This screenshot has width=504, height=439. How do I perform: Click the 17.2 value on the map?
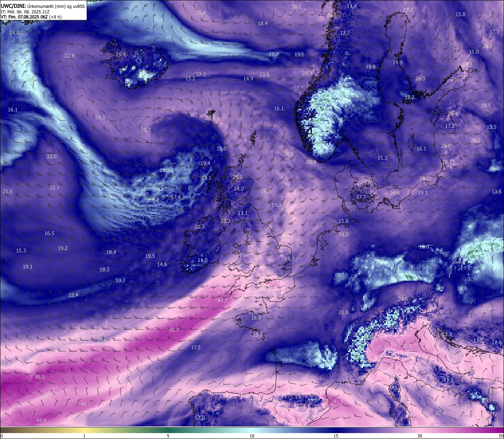(450, 126)
